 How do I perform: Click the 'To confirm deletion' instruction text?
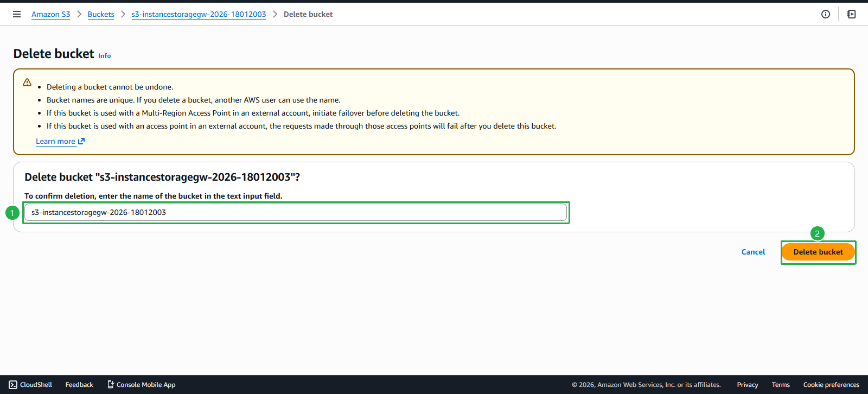(154, 196)
